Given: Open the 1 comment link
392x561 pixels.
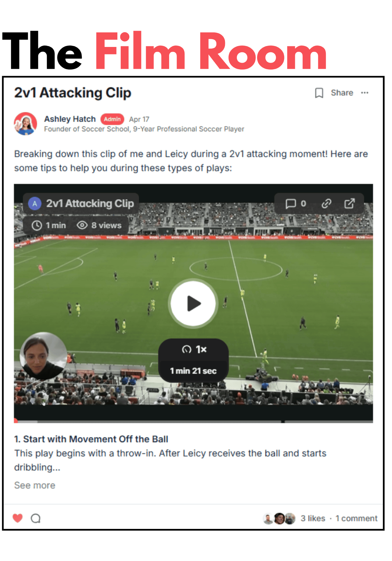Looking at the screenshot, I should tap(356, 518).
